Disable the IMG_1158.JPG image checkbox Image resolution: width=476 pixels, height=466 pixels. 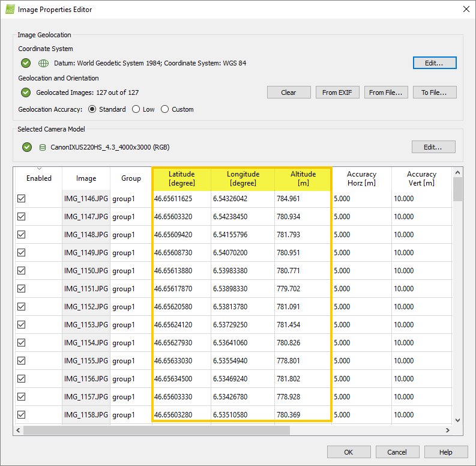click(22, 414)
